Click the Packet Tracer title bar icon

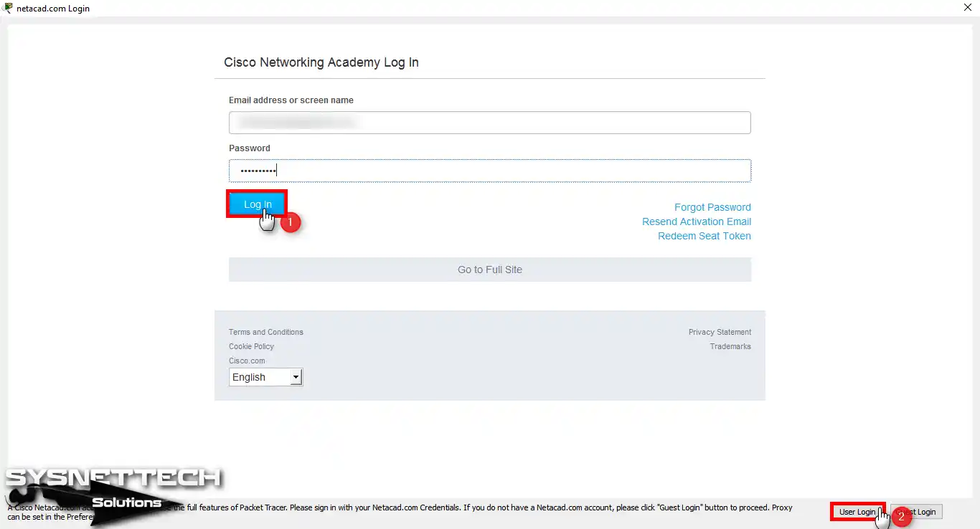pyautogui.click(x=8, y=9)
